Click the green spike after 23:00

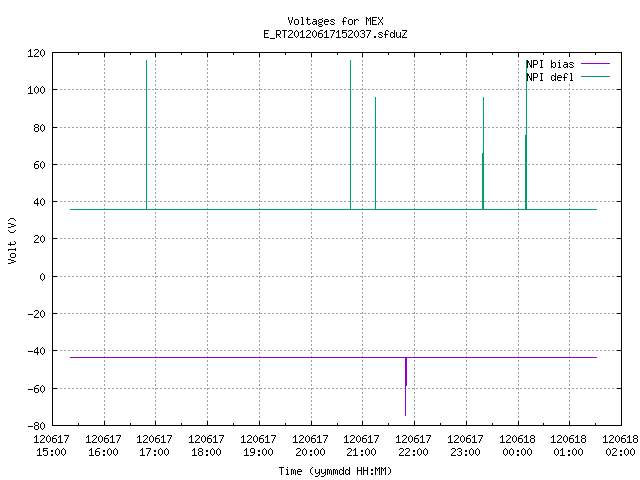[483, 153]
